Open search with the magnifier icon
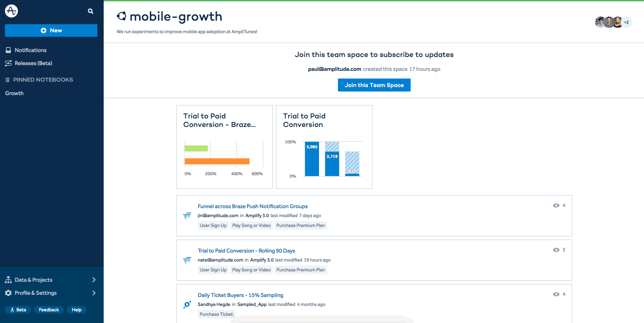This screenshot has width=644, height=323. point(91,11)
